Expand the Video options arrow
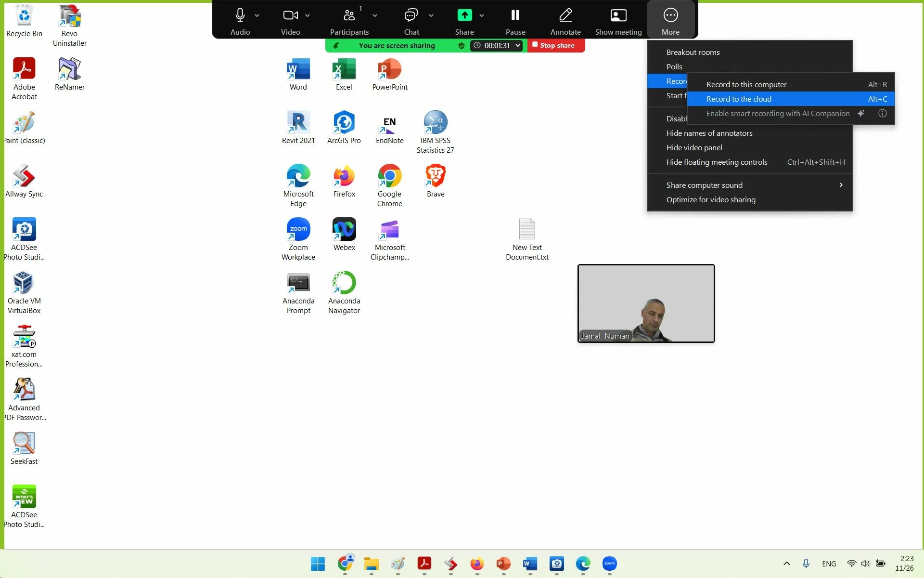 [308, 16]
